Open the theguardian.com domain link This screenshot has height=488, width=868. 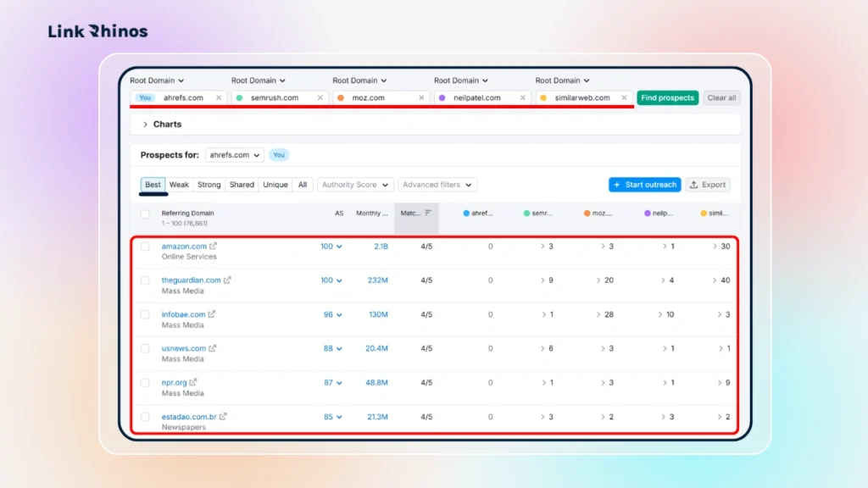pyautogui.click(x=191, y=280)
